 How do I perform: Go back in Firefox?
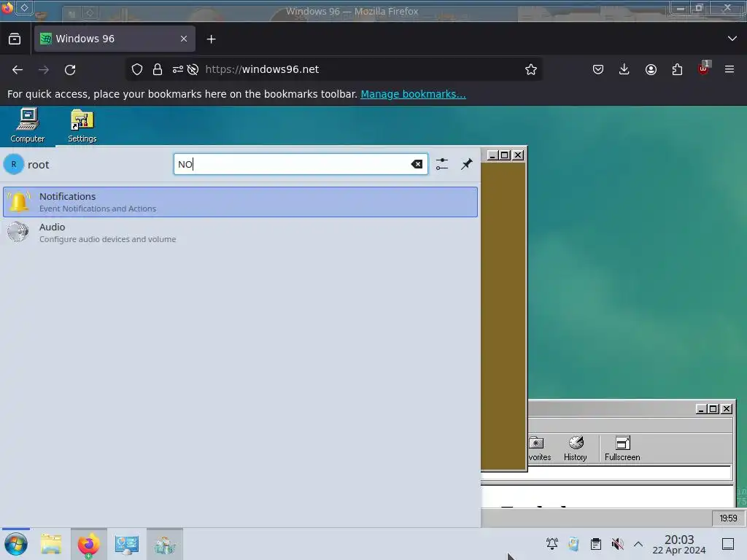tap(18, 69)
